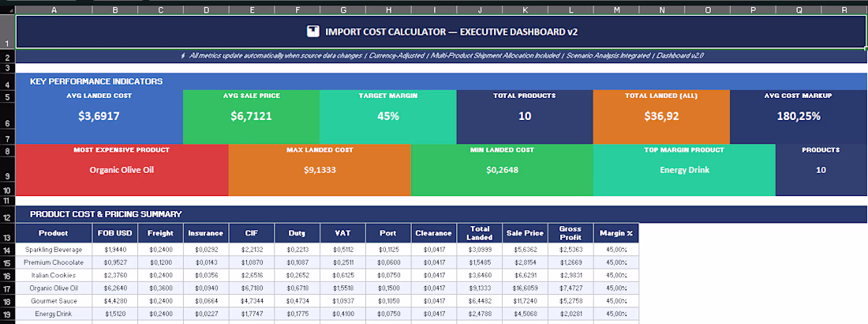Select column A header
Image resolution: width=868 pixels, height=324 pixels.
click(54, 9)
